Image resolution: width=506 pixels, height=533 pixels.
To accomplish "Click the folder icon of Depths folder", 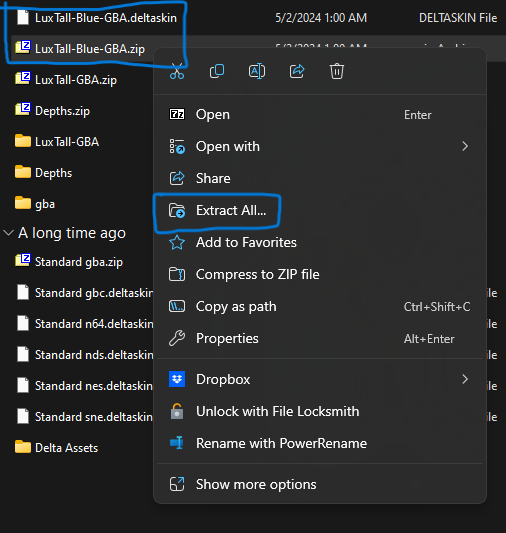I will point(23,172).
